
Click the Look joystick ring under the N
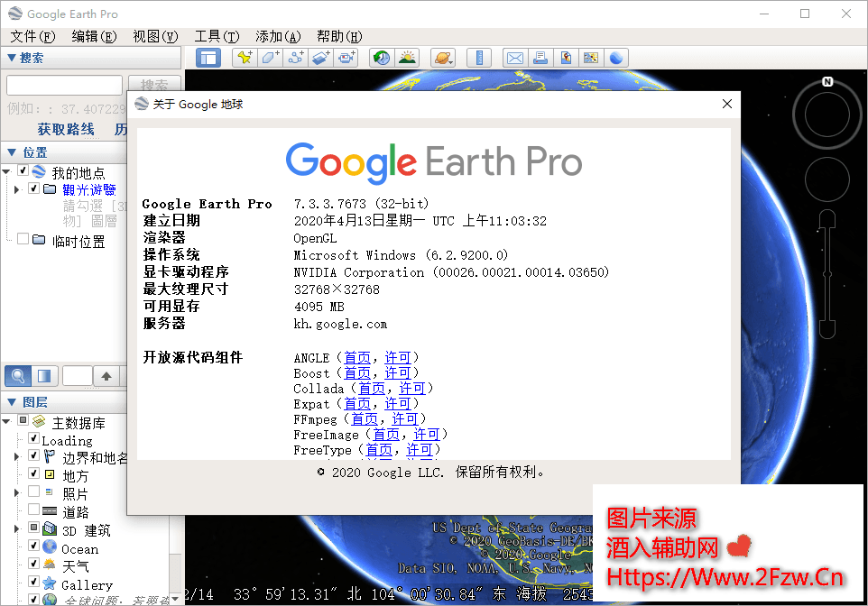click(827, 115)
